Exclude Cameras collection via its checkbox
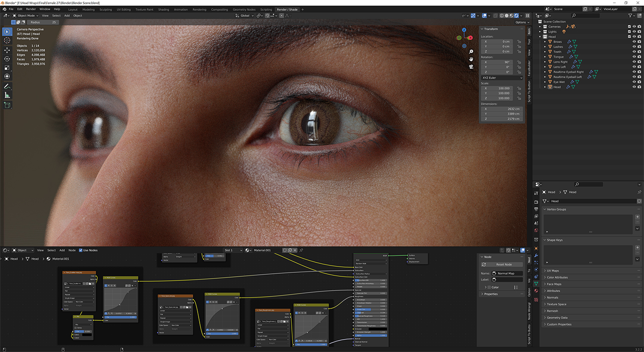644x352 pixels. coord(630,27)
